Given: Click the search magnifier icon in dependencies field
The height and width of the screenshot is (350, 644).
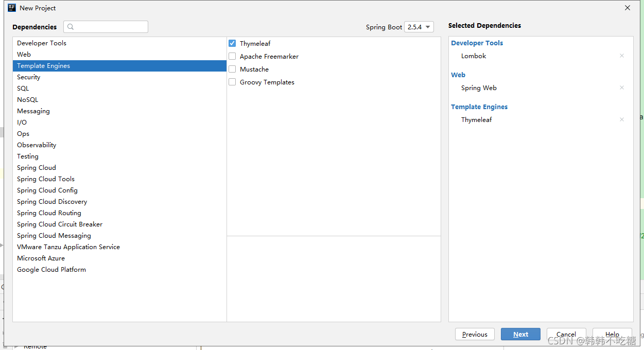Looking at the screenshot, I should pos(71,27).
